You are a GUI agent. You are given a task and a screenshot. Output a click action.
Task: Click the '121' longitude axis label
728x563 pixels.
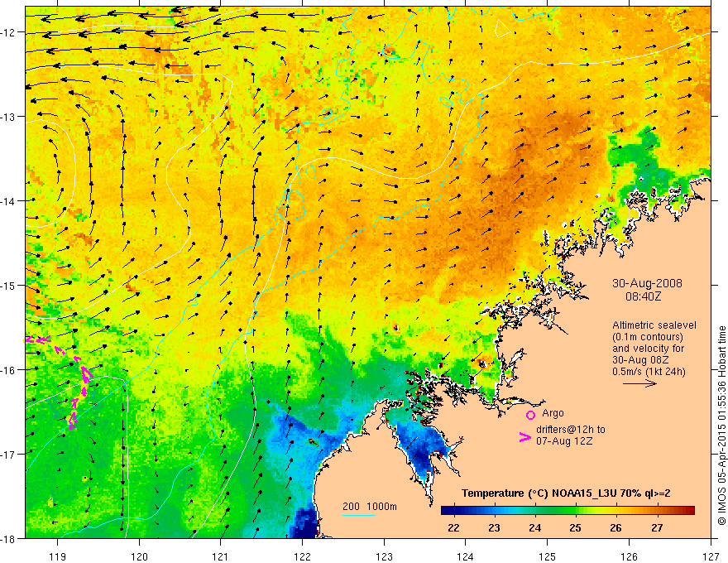click(221, 556)
